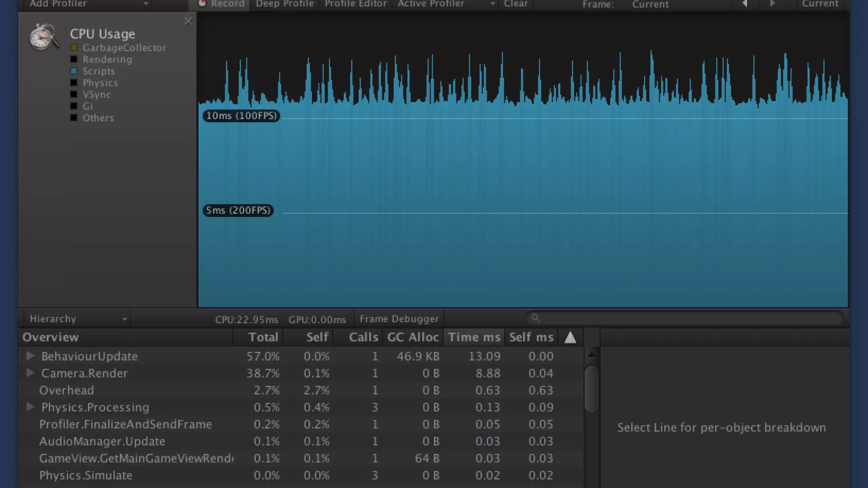The width and height of the screenshot is (868, 488).
Task: Click the search magnifier icon
Action: (x=535, y=318)
